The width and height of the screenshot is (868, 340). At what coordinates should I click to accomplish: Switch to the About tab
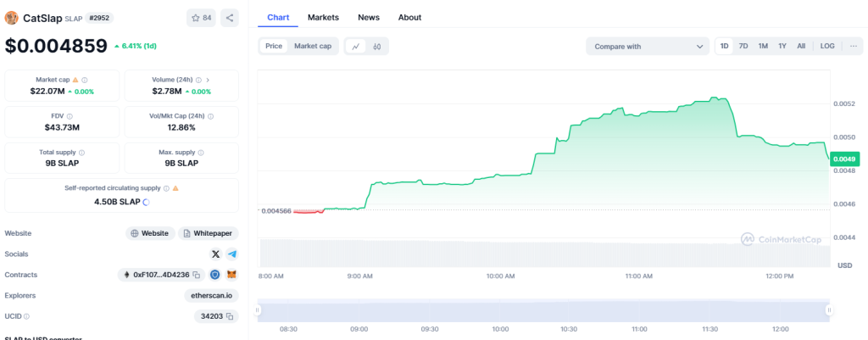tap(409, 17)
